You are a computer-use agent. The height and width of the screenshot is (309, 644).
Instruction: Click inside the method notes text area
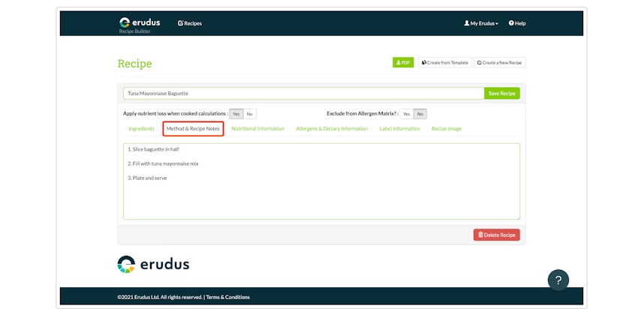click(x=321, y=181)
